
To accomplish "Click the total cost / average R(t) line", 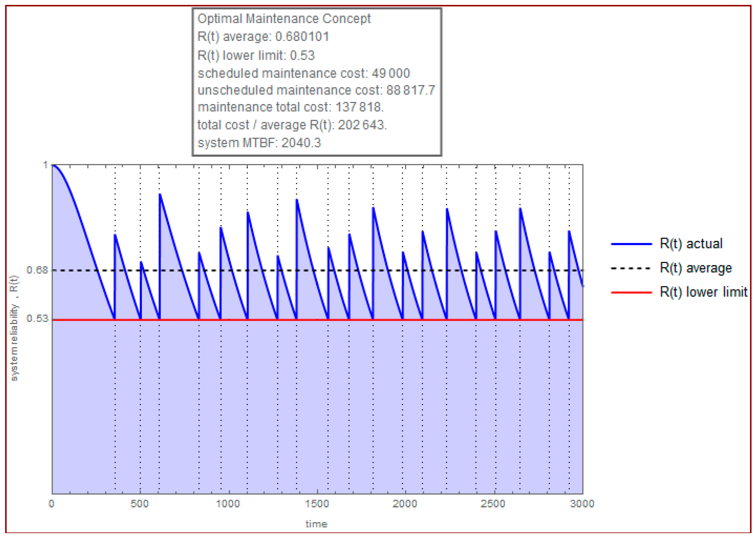I will point(292,125).
